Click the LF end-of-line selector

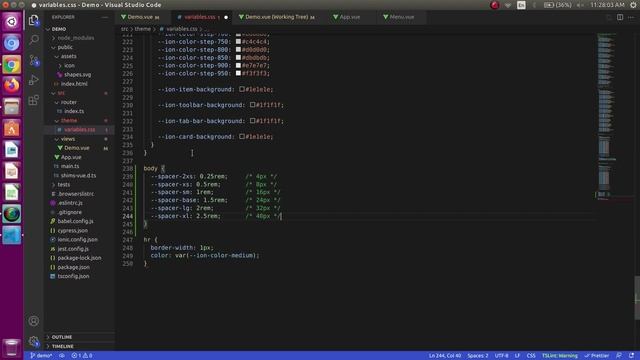tap(517, 356)
